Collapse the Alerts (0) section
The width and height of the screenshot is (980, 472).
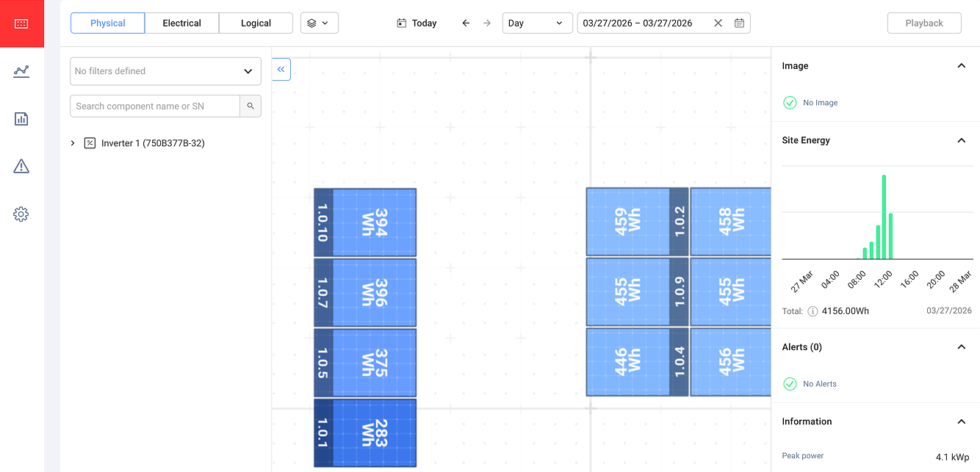pyautogui.click(x=962, y=347)
